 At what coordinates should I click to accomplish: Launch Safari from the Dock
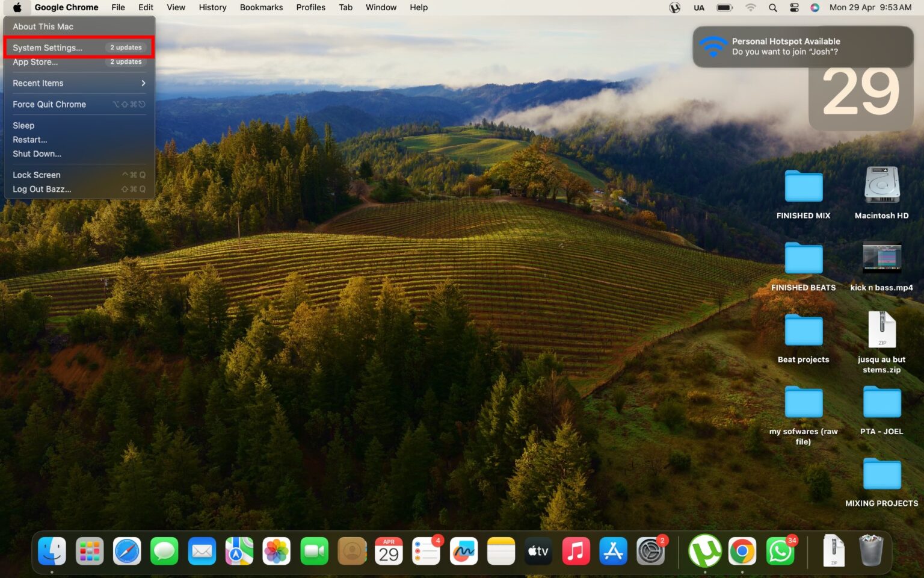127,551
